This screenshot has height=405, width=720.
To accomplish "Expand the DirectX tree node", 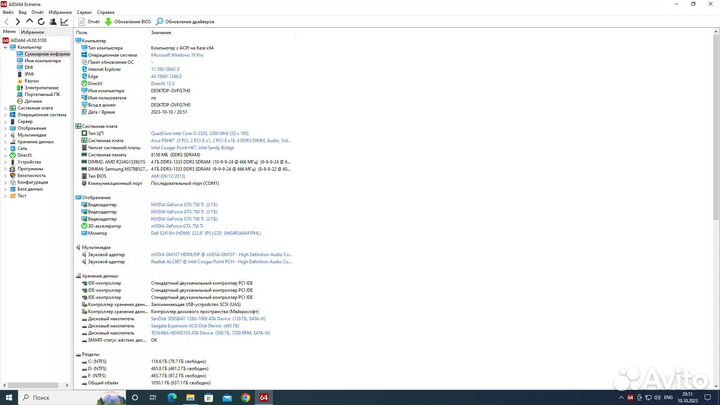I will (x=6, y=155).
